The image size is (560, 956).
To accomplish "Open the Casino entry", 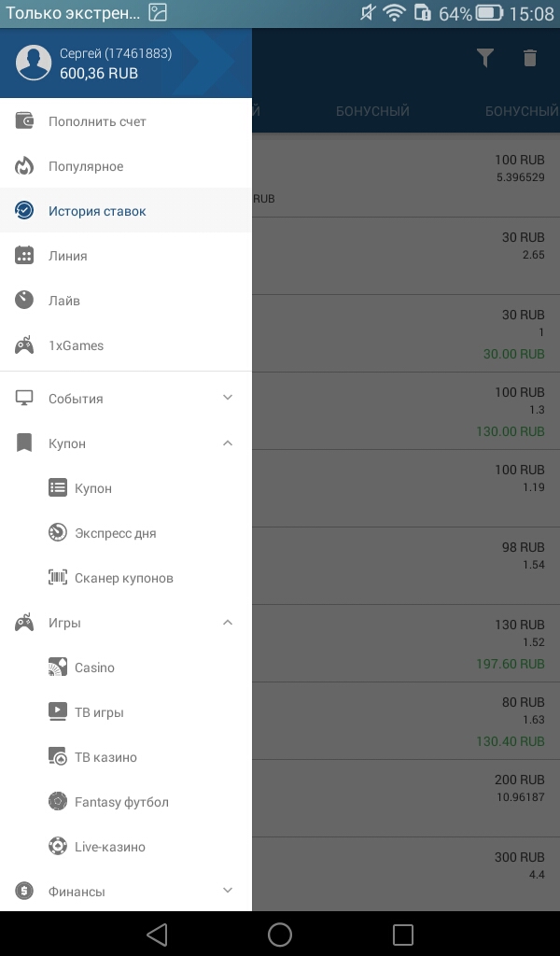I will (94, 668).
